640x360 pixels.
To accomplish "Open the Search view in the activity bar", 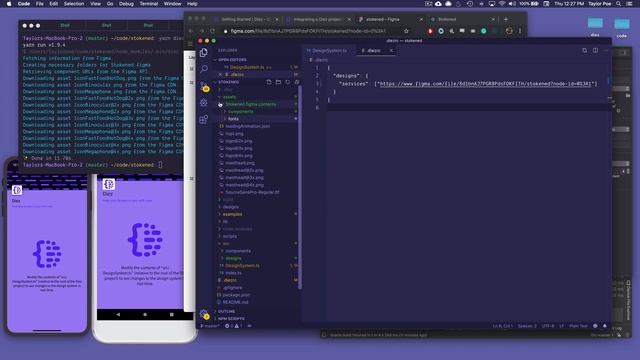I will point(204,69).
